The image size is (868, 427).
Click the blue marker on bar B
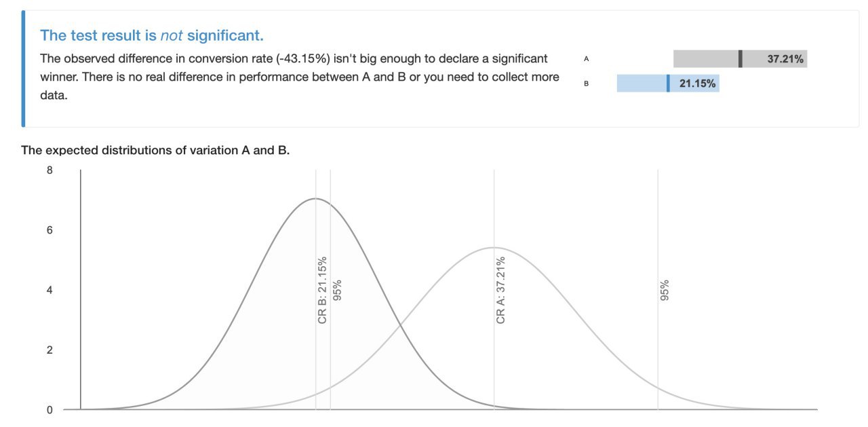point(668,83)
